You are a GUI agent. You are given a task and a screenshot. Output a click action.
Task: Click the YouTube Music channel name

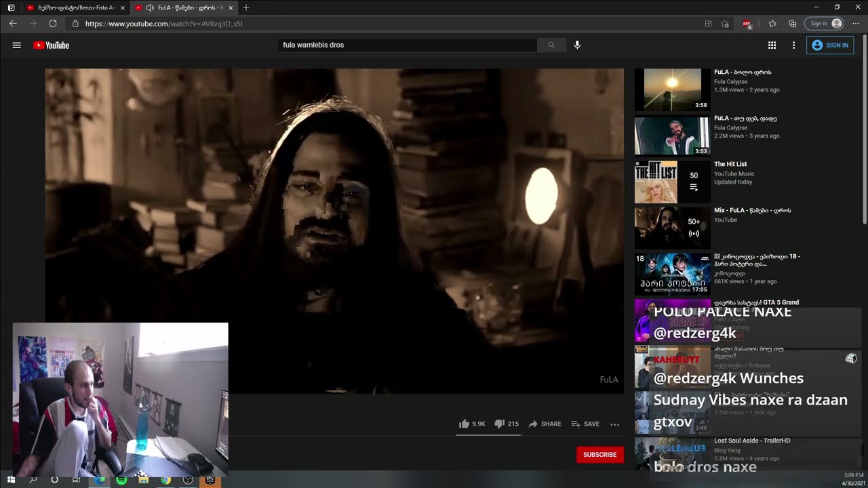click(x=734, y=174)
